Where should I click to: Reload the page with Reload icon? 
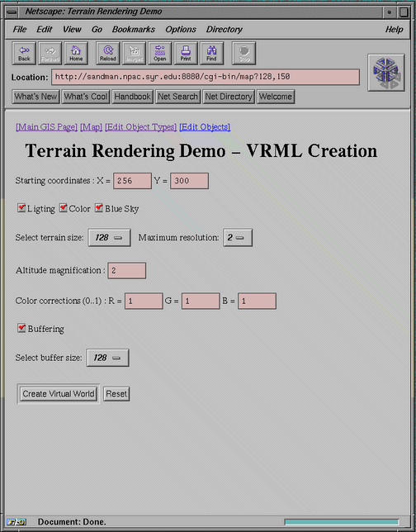pyautogui.click(x=108, y=53)
